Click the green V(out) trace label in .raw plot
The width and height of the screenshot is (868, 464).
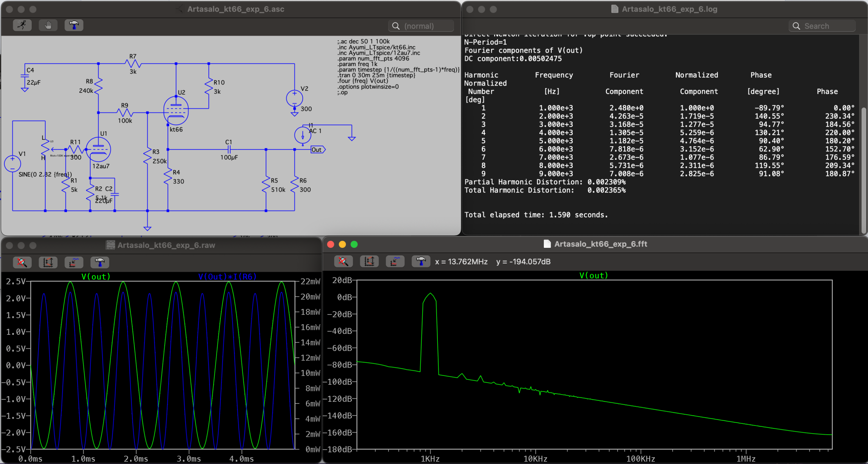pyautogui.click(x=96, y=277)
